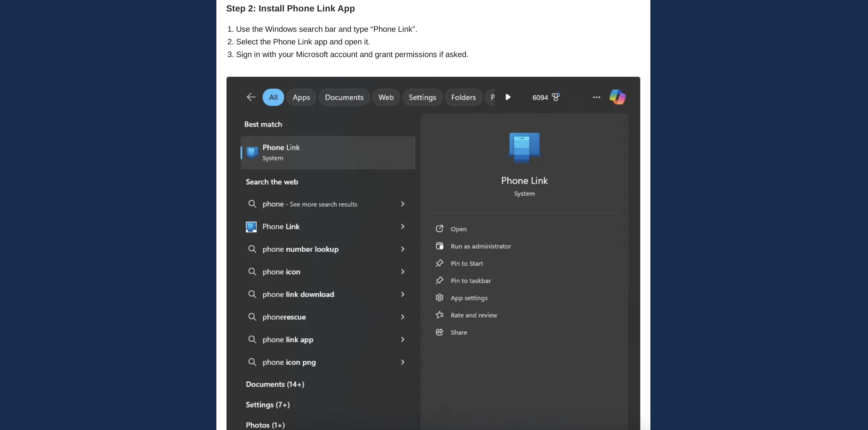Viewport: 868px width, 430px height.
Task: Open the Settings (7+) section
Action: pyautogui.click(x=268, y=405)
